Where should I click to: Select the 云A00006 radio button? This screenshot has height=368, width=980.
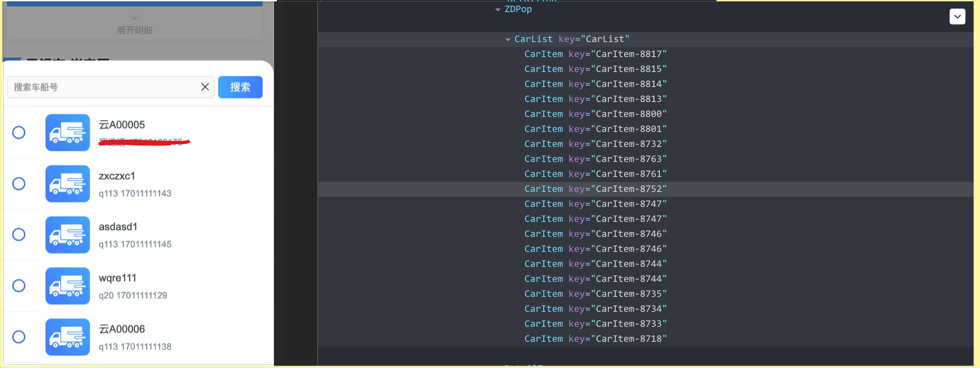click(x=19, y=337)
